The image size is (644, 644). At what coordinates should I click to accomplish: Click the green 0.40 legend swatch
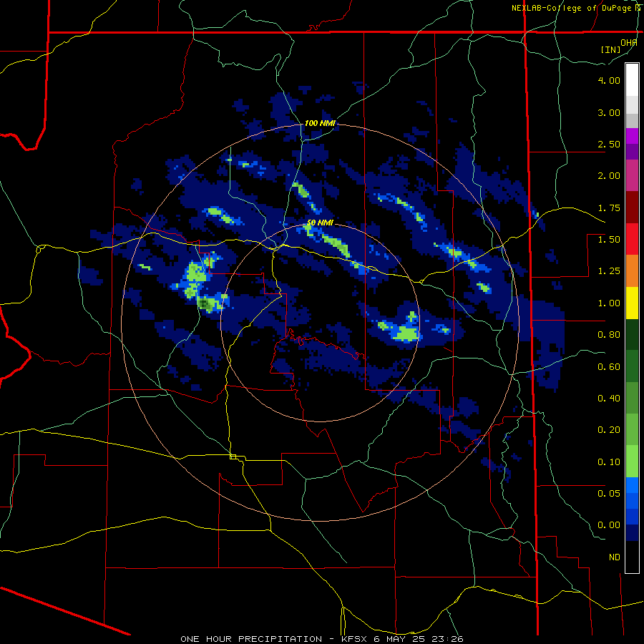tap(632, 398)
